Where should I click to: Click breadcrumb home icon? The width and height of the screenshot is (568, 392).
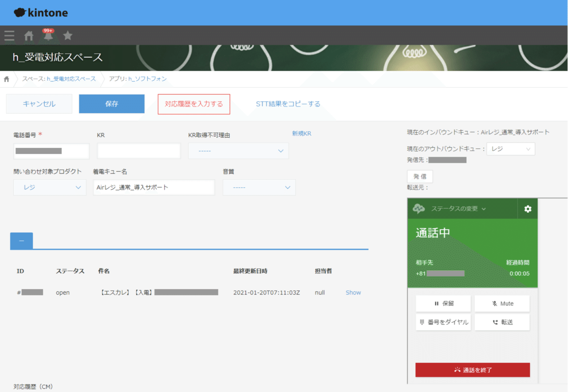[7, 79]
